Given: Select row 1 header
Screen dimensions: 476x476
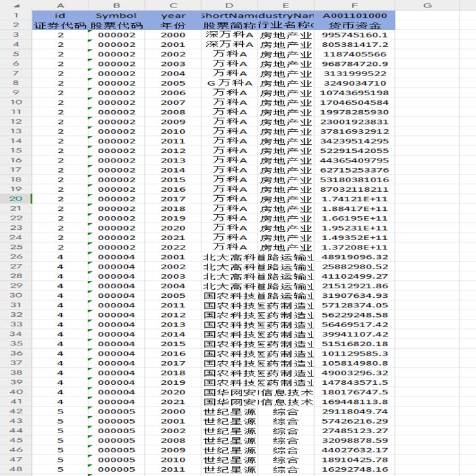Looking at the screenshot, I should click(x=16, y=15).
